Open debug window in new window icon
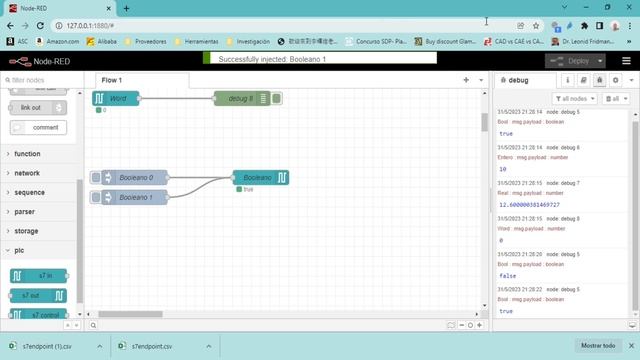Viewport: 640px width, 360px height. click(632, 325)
